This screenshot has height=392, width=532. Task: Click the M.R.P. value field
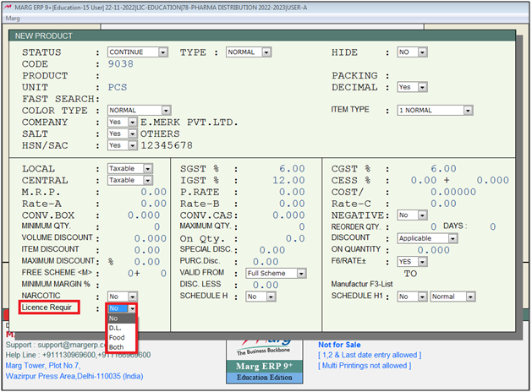[153, 192]
